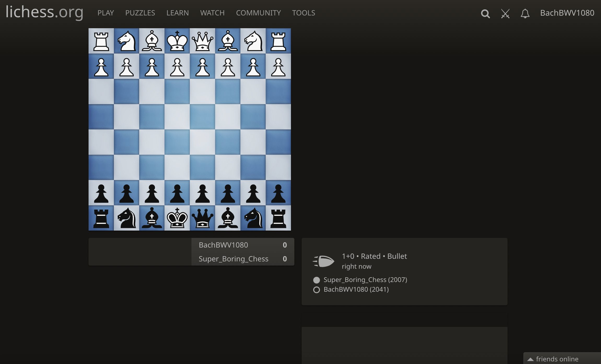Image resolution: width=601 pixels, height=364 pixels.
Task: Open the search magnifier icon
Action: tap(485, 13)
